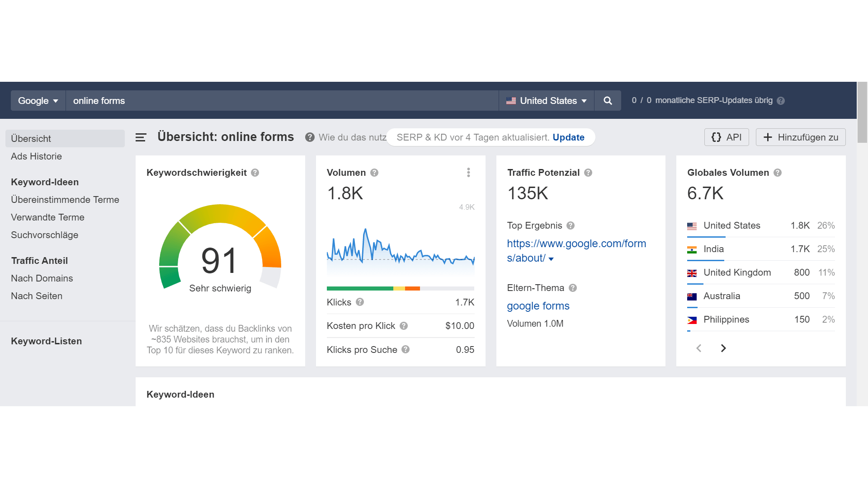Viewport: 868px width, 488px height.
Task: Click the search magnifier icon
Action: pyautogui.click(x=607, y=101)
